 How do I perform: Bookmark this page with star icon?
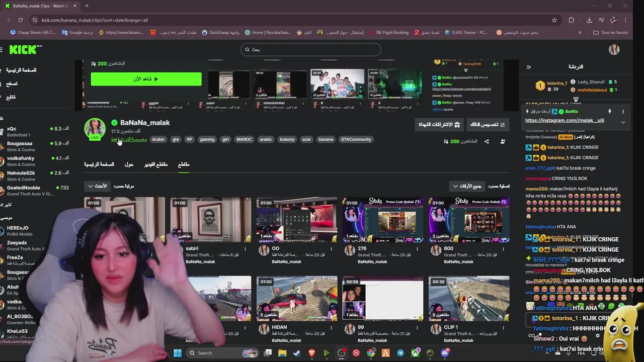click(554, 20)
